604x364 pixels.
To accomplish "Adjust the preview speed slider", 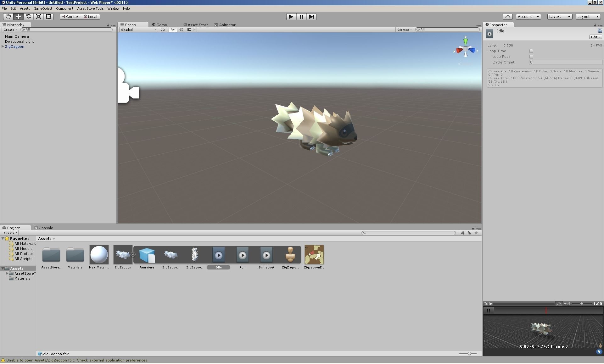I will 582,304.
